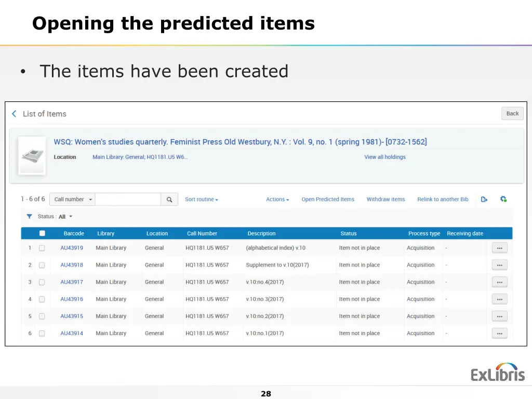This screenshot has width=532, height=399.
Task: Open row actions for AU43914
Action: (x=499, y=333)
